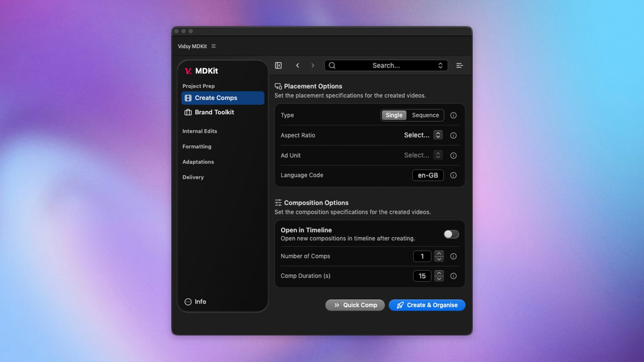This screenshot has height=362, width=644.
Task: Click the Placement Options header icon
Action: [x=278, y=86]
